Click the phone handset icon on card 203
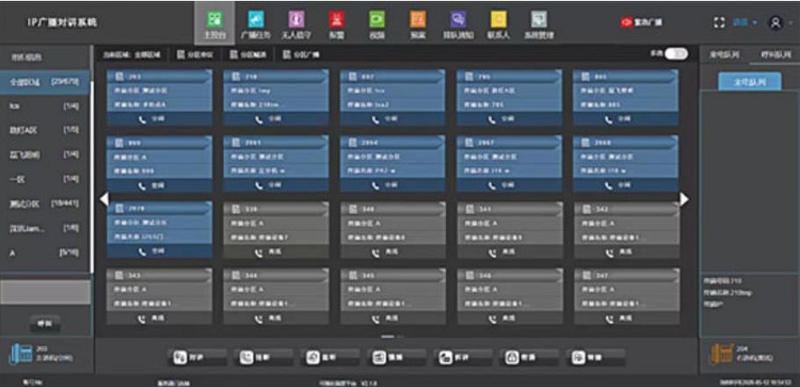This screenshot has height=387, width=800. 142,119
